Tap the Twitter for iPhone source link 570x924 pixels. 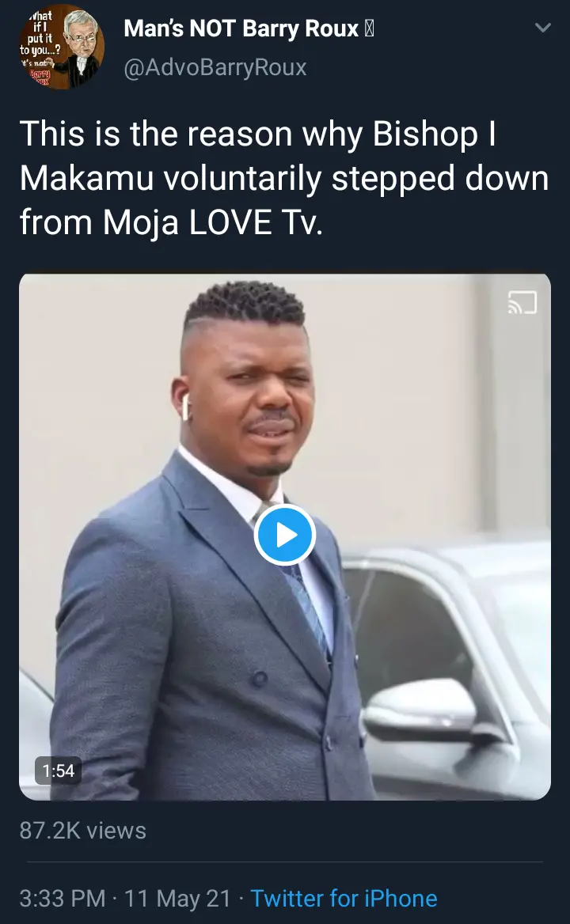(344, 899)
